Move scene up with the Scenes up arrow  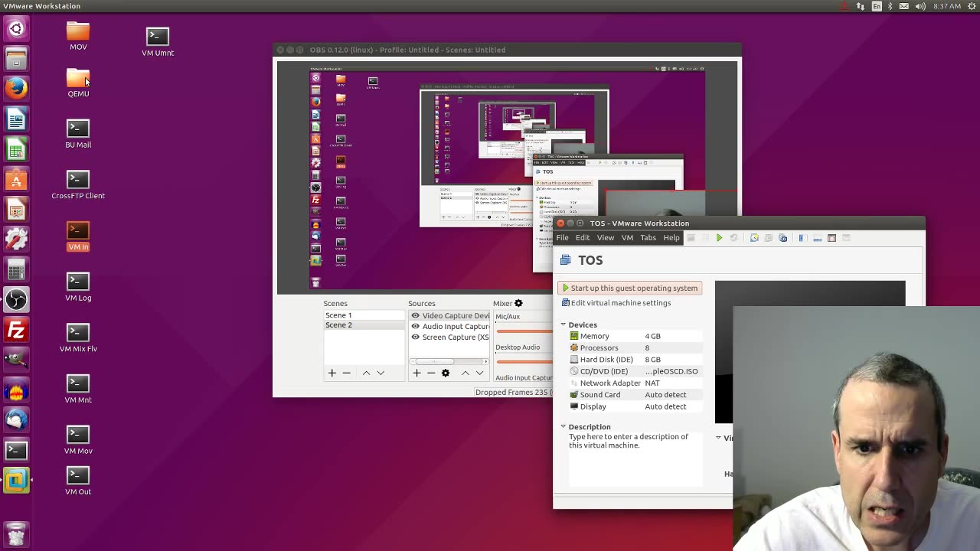pyautogui.click(x=366, y=373)
